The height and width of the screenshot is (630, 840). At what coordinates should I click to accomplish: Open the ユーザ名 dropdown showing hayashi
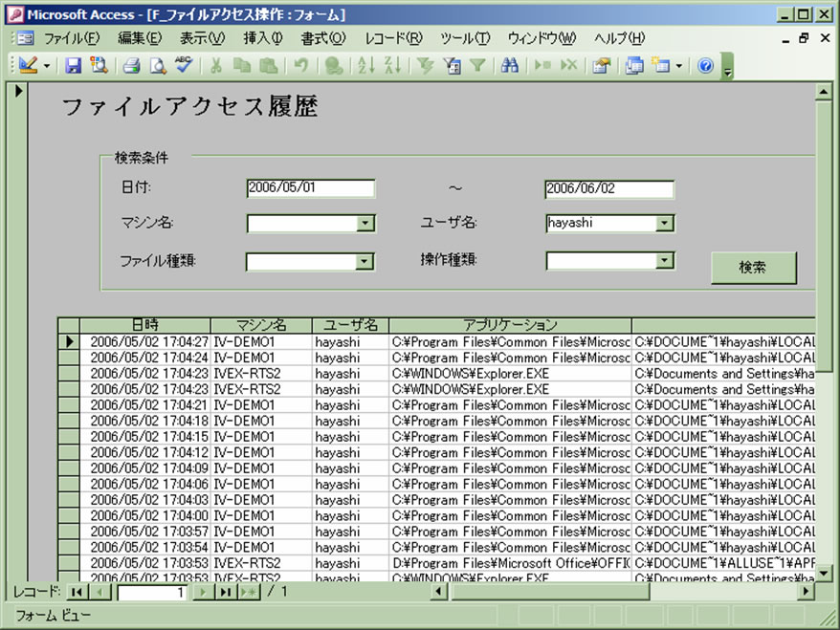point(665,224)
